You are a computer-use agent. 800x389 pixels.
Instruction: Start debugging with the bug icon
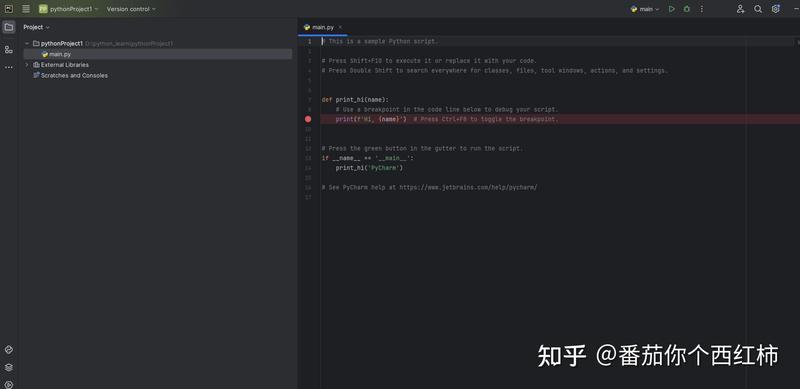tap(687, 9)
